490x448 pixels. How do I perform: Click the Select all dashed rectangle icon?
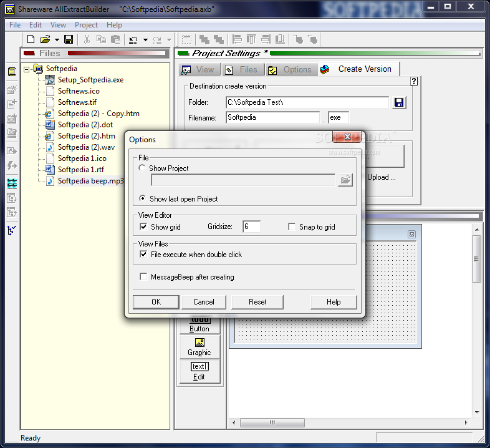[x=187, y=39]
